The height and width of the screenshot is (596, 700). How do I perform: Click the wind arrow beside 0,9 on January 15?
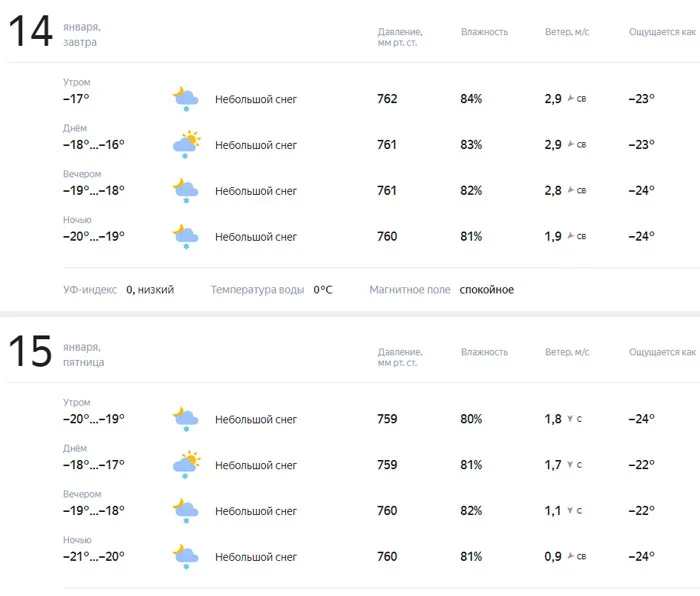[x=571, y=557]
